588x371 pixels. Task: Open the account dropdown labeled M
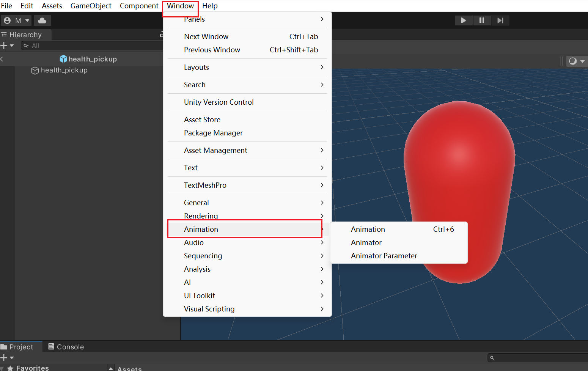pos(16,20)
